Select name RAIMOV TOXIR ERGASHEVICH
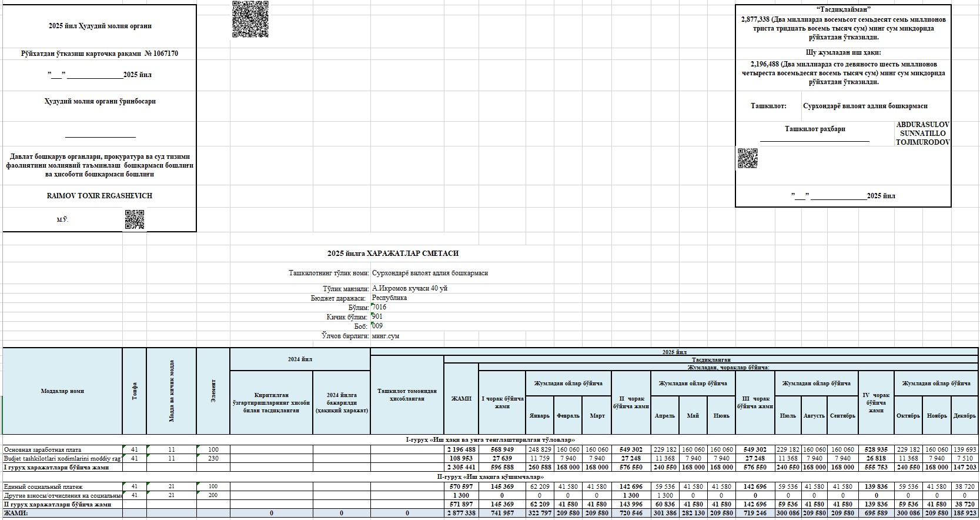 click(100, 196)
